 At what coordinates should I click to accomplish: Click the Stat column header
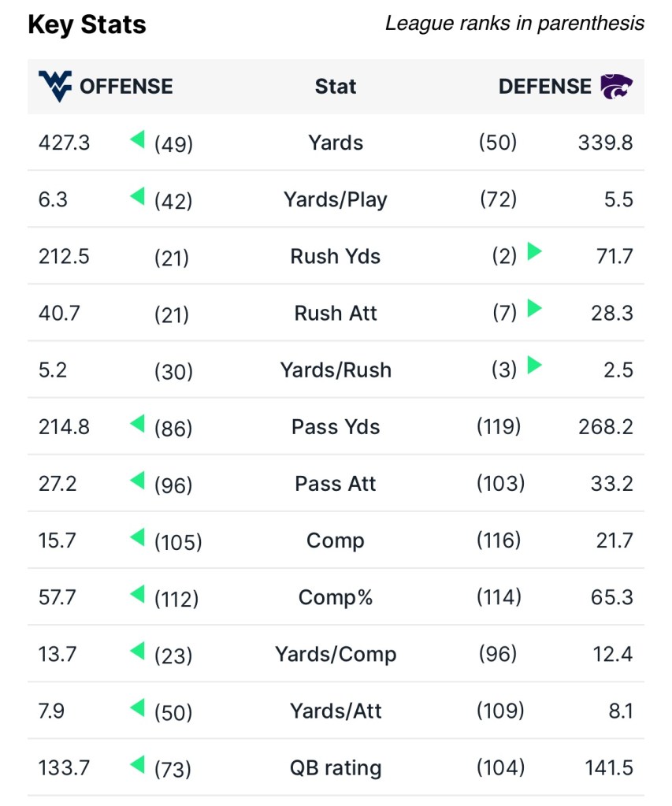336,86
